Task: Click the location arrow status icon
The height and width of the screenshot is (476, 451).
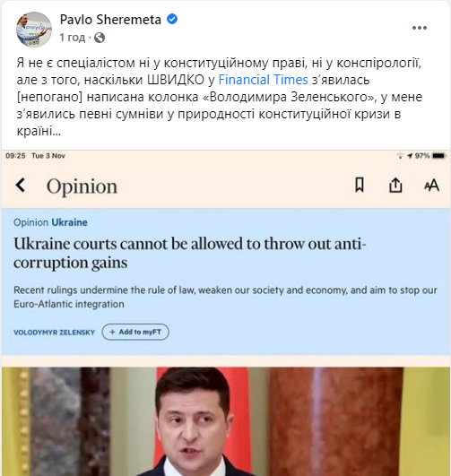Action: click(410, 156)
